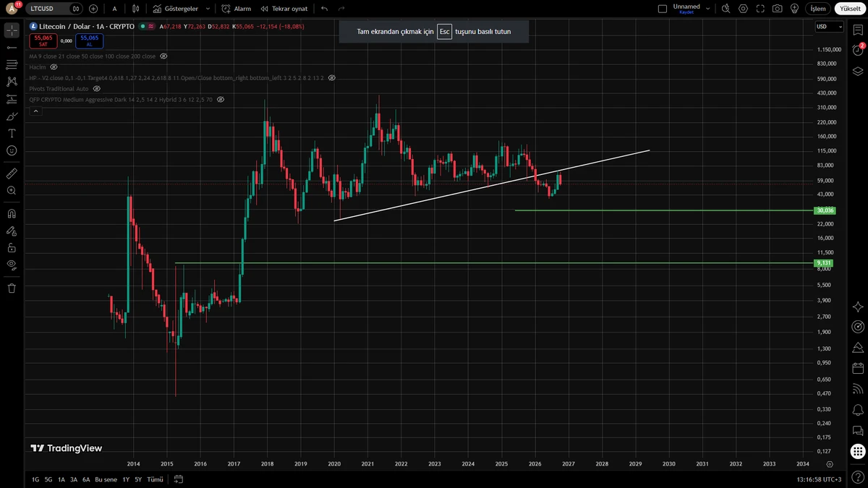Select the crosshair cursor tool
This screenshot has height=488, width=868.
(12, 30)
